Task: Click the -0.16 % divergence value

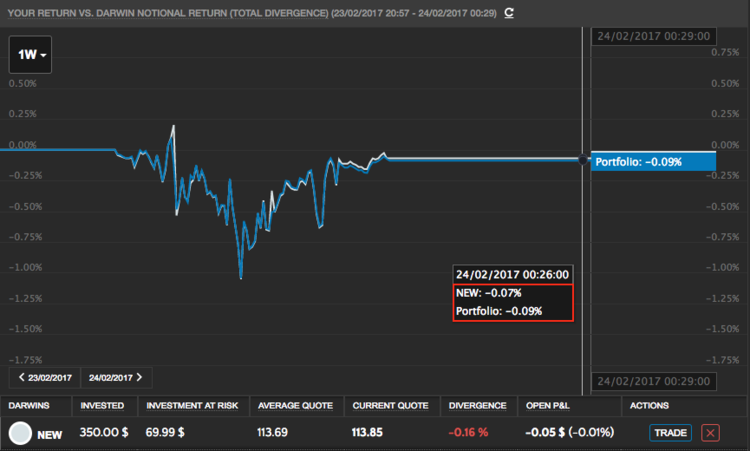Action: [x=468, y=432]
